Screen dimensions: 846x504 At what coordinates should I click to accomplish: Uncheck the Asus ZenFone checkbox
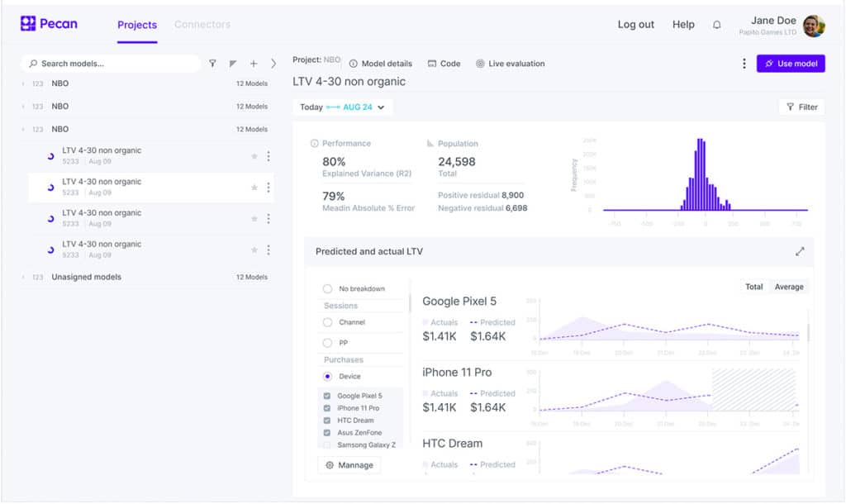point(327,433)
